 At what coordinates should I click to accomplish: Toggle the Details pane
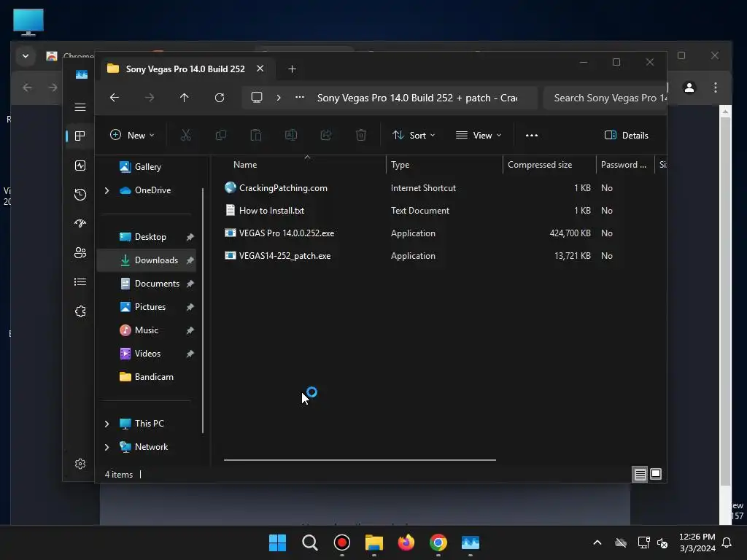click(x=626, y=135)
